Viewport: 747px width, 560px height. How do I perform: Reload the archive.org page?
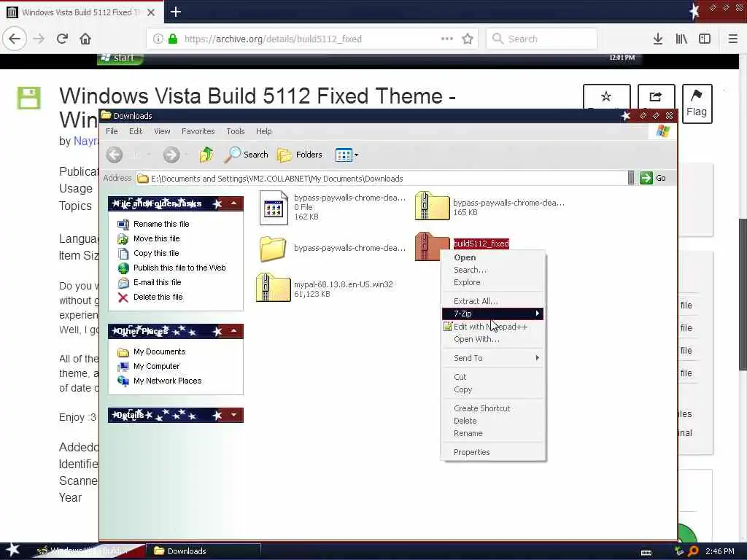(x=63, y=39)
